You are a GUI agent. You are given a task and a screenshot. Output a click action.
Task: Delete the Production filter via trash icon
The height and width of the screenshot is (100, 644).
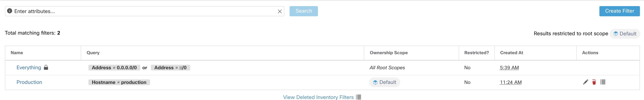pos(594,82)
